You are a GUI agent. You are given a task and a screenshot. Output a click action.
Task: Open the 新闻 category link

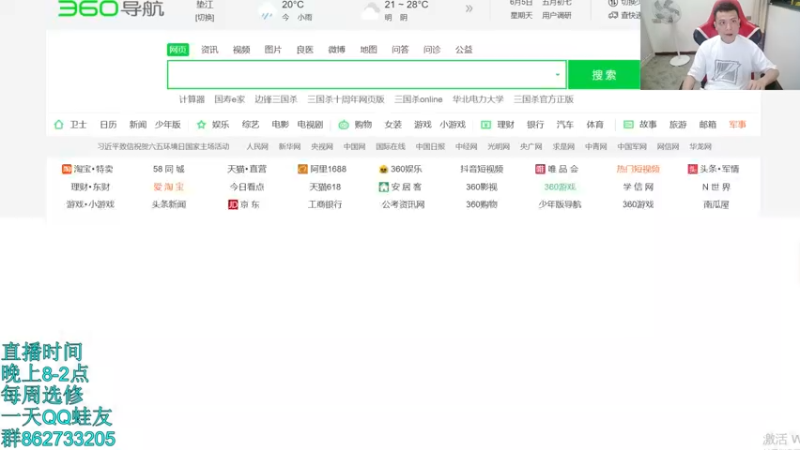click(x=138, y=124)
